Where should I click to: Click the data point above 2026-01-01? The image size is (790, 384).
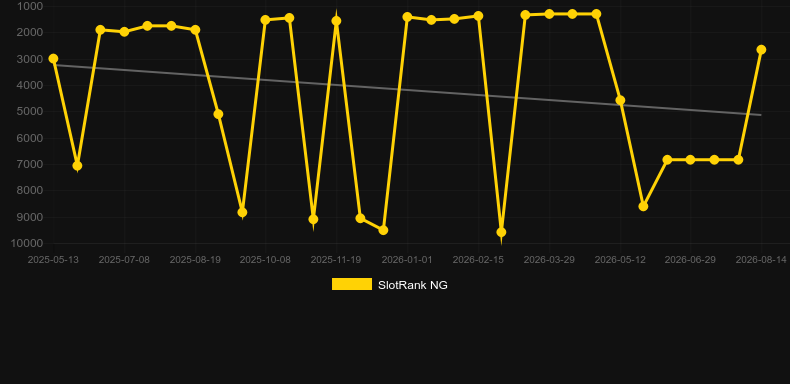coord(407,17)
